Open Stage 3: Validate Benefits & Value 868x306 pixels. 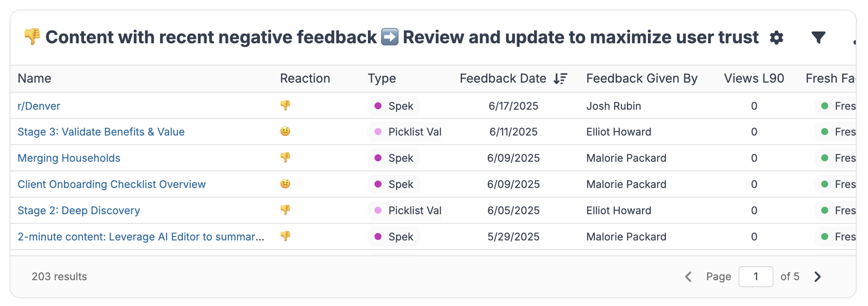click(101, 132)
